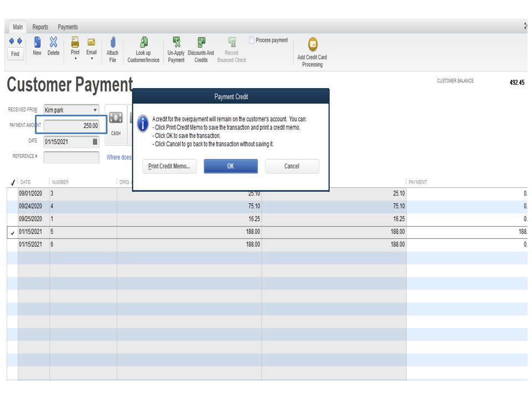Open the date calendar picker
The height and width of the screenshot is (399, 532).
(94, 141)
